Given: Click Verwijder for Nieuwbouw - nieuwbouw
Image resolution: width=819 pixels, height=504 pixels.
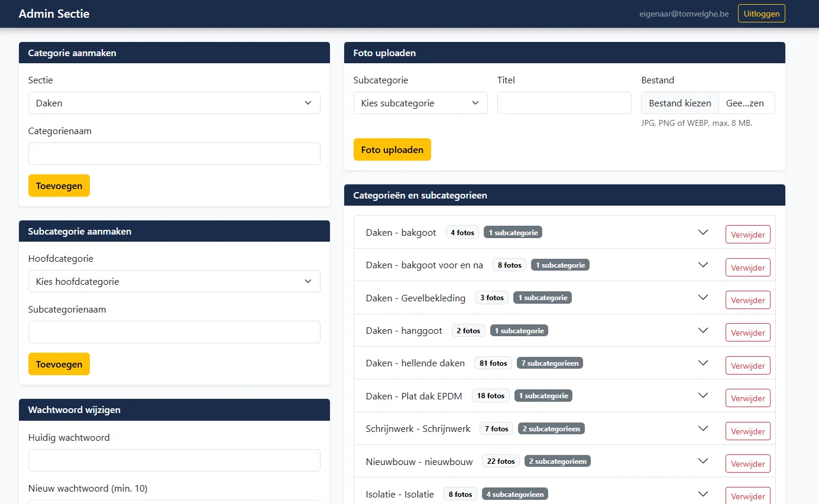Looking at the screenshot, I should pyautogui.click(x=748, y=463).
